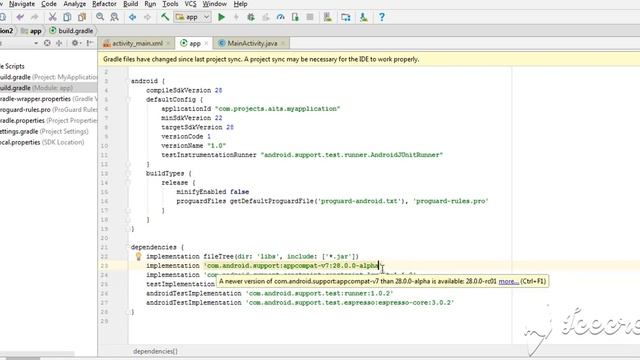Open the AVD Manager icon
Image resolution: width=640 pixels, height=360 pixels.
pyautogui.click(x=328, y=17)
